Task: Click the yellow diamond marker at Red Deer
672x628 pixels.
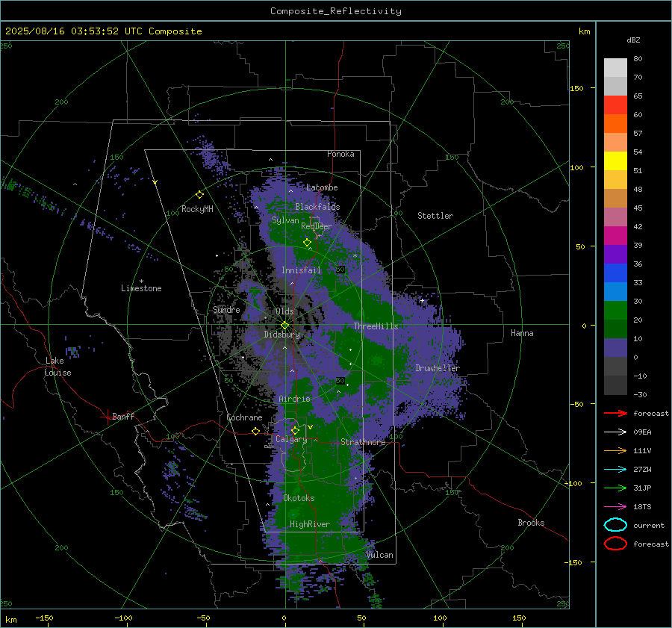Action: pyautogui.click(x=307, y=243)
